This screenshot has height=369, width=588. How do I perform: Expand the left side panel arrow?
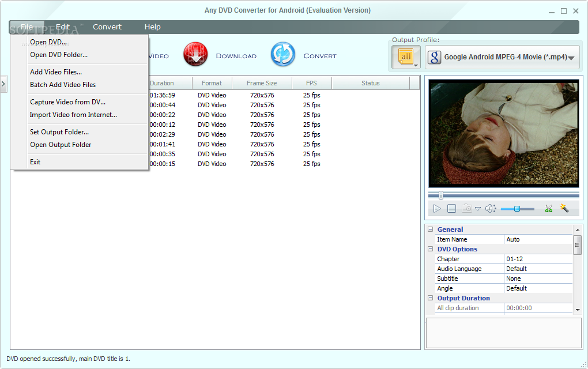(x=3, y=84)
